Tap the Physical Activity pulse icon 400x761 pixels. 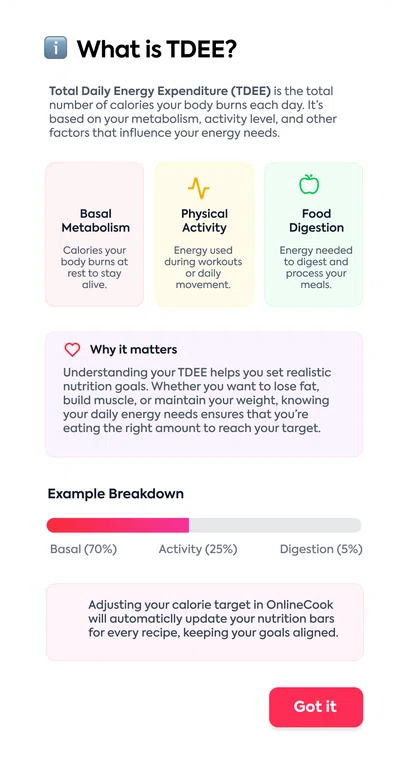(199, 188)
